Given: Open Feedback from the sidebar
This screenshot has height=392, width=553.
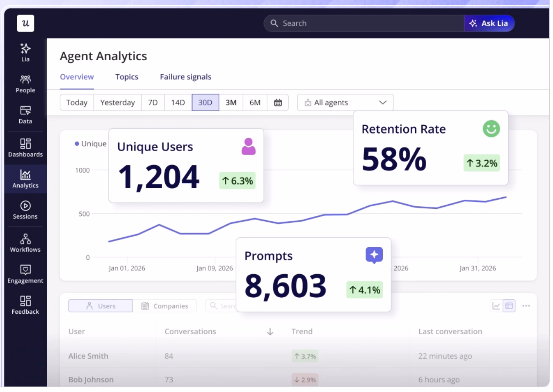Looking at the screenshot, I should tap(25, 305).
